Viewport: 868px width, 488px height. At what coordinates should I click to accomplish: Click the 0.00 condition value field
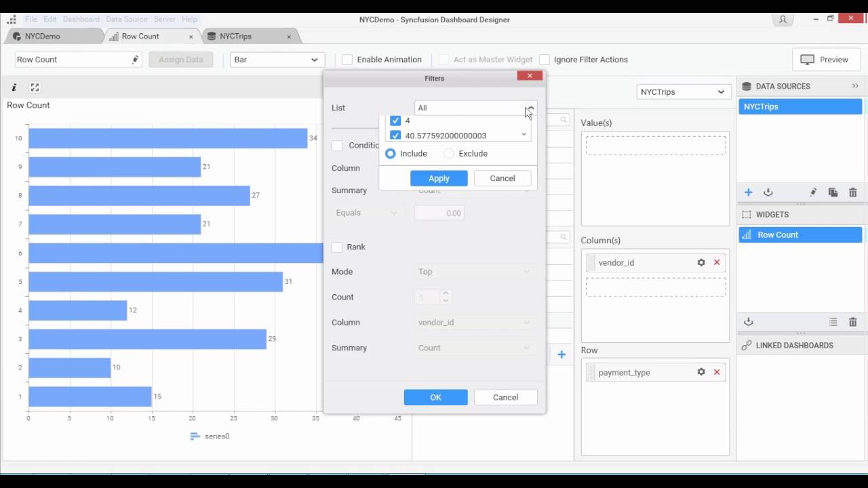pyautogui.click(x=439, y=213)
